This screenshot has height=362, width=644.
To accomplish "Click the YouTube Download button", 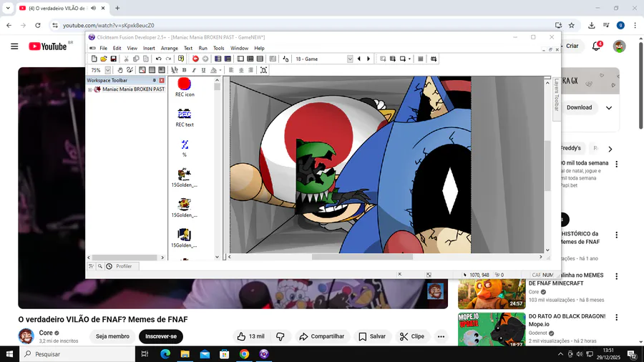I will coord(579,107).
